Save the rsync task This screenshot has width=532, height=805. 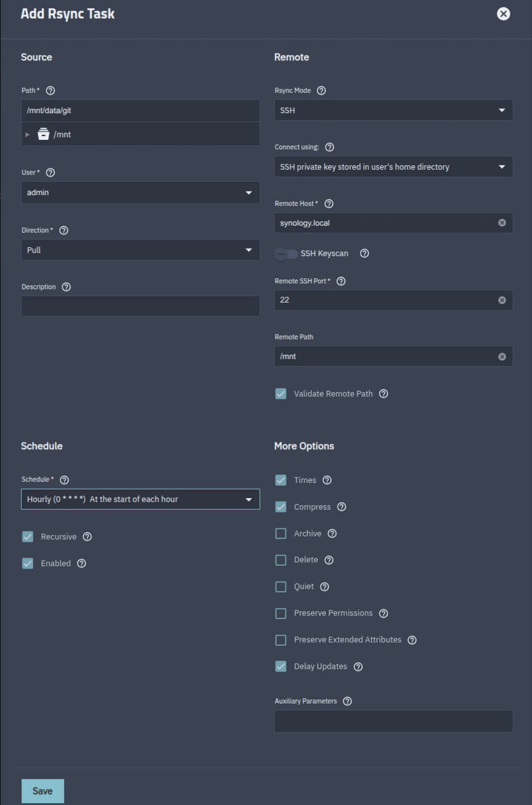pos(43,791)
